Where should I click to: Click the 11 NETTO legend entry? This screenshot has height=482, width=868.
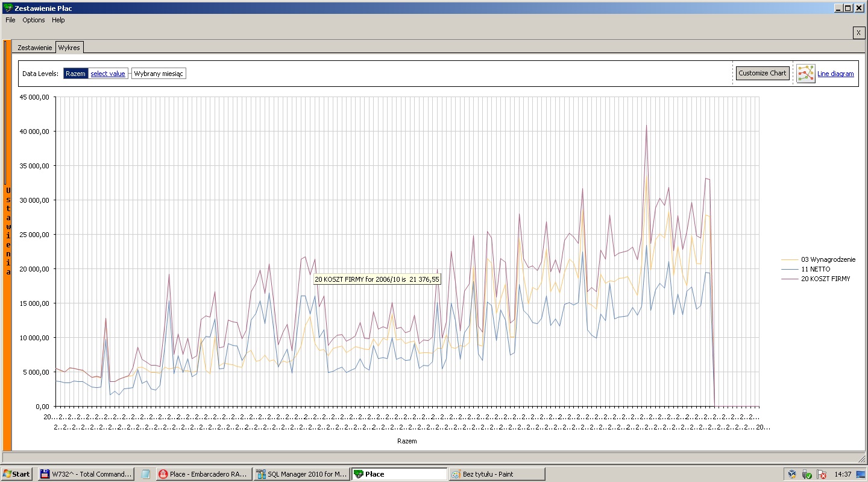816,269
